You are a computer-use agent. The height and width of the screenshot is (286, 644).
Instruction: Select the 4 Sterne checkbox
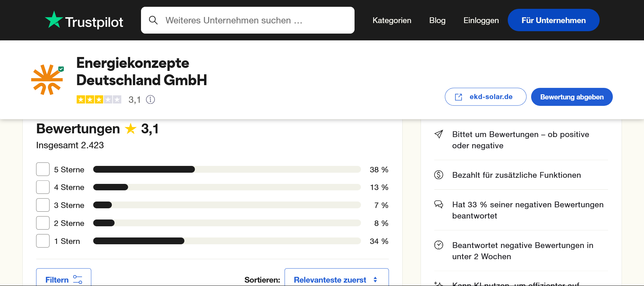[43, 187]
